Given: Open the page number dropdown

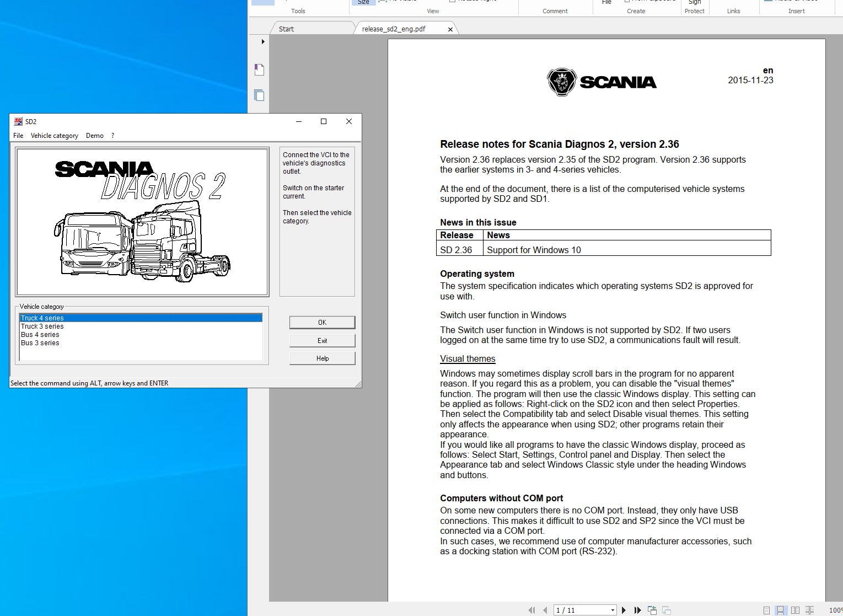Looking at the screenshot, I should point(612,610).
